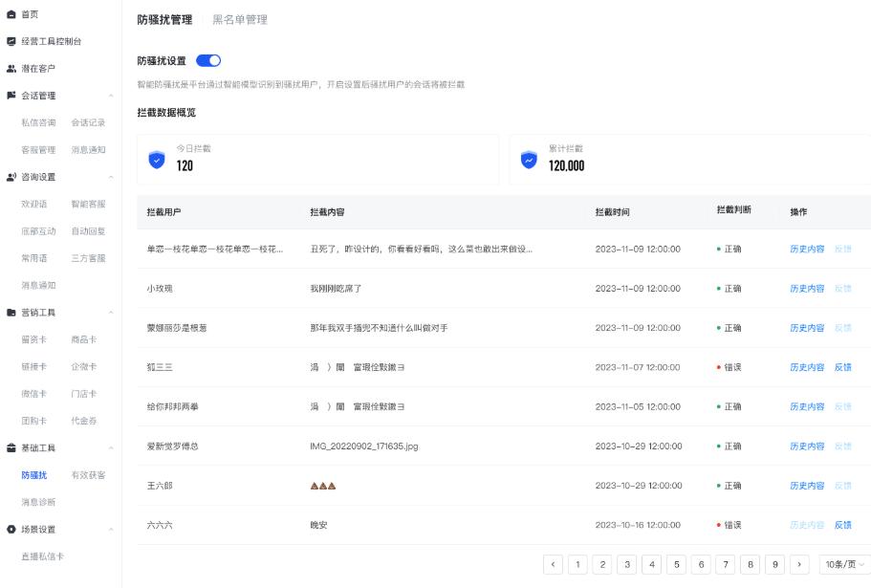Image resolution: width=871 pixels, height=588 pixels.
Task: Click the 拦截判断 column header
Action: [733, 210]
